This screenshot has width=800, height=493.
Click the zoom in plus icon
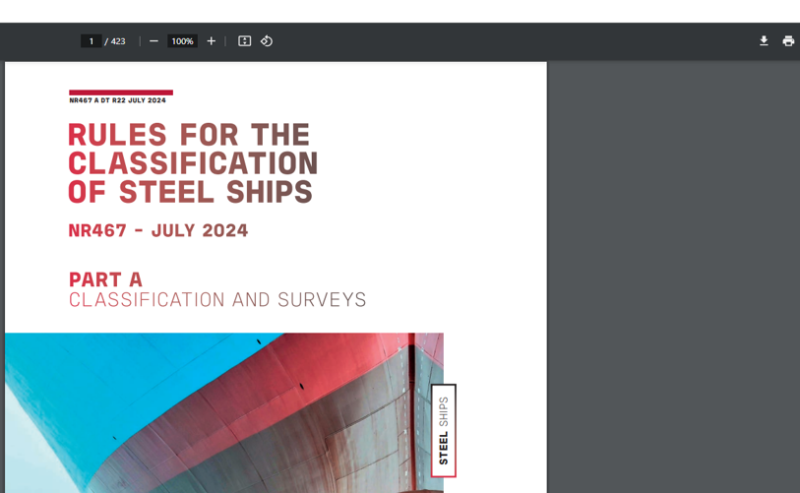tap(211, 41)
